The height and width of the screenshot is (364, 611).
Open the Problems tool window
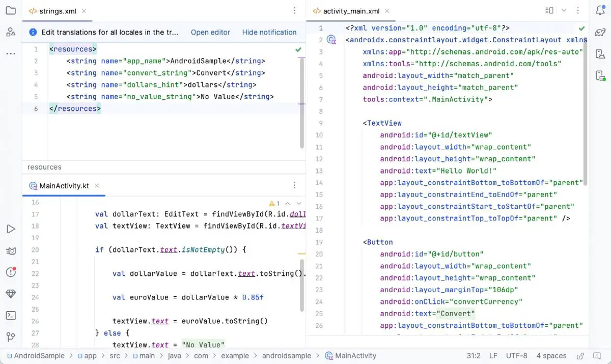coord(11,272)
